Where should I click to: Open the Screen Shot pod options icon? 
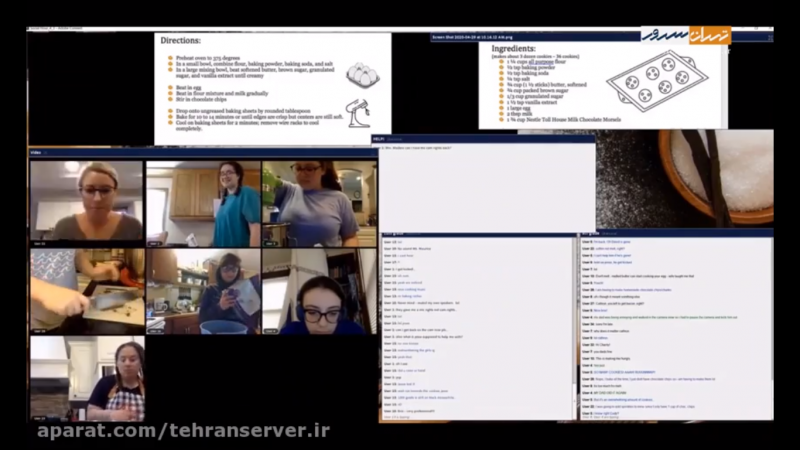(x=767, y=36)
